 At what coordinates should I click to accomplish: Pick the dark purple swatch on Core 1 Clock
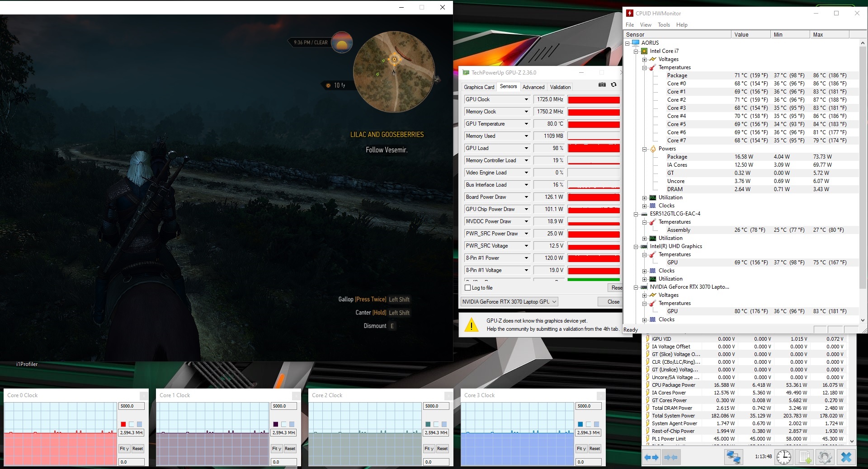tap(276, 424)
